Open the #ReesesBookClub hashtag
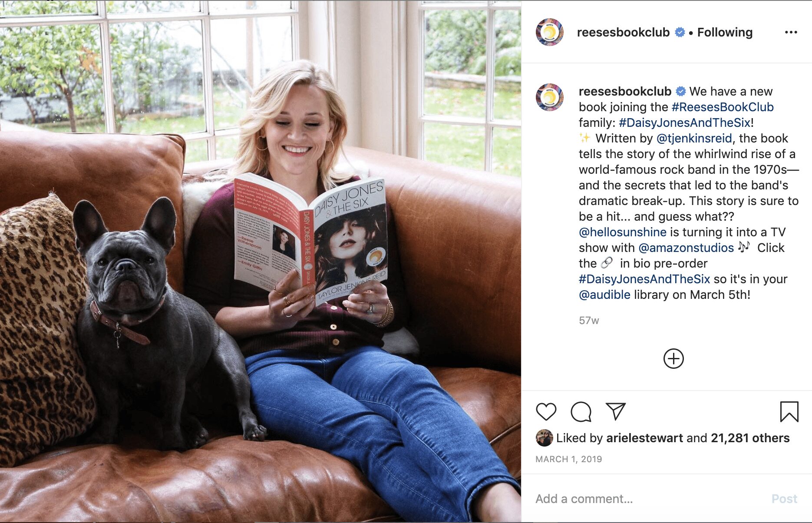 723,107
